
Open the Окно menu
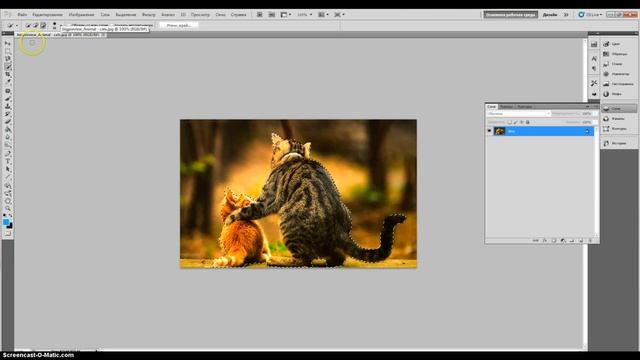tap(220, 15)
